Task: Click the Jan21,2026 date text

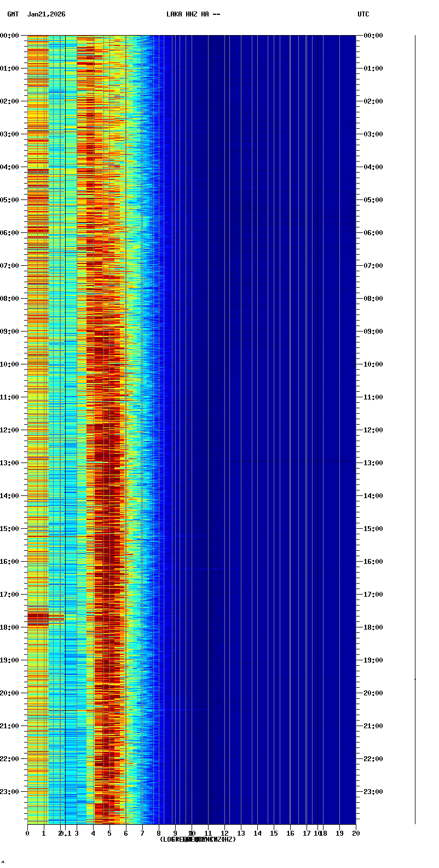Action: (x=46, y=14)
